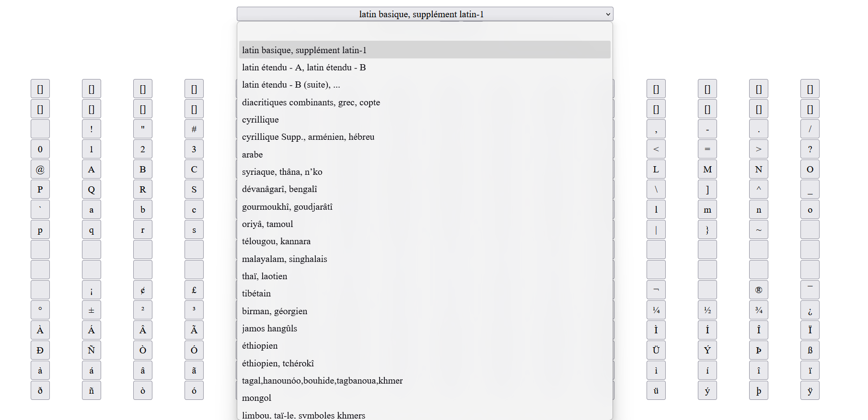The height and width of the screenshot is (420, 868).
Task: Click the @ character button
Action: coord(40,170)
